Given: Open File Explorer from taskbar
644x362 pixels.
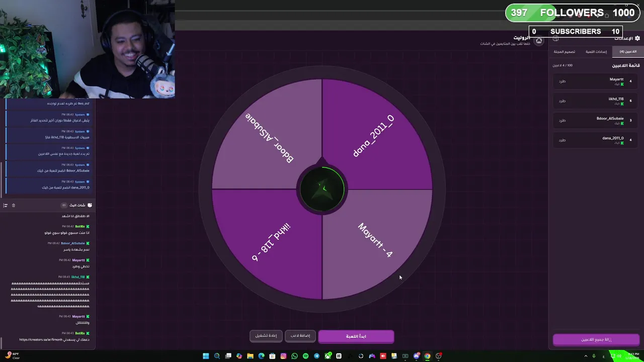Looking at the screenshot, I should click(250, 356).
